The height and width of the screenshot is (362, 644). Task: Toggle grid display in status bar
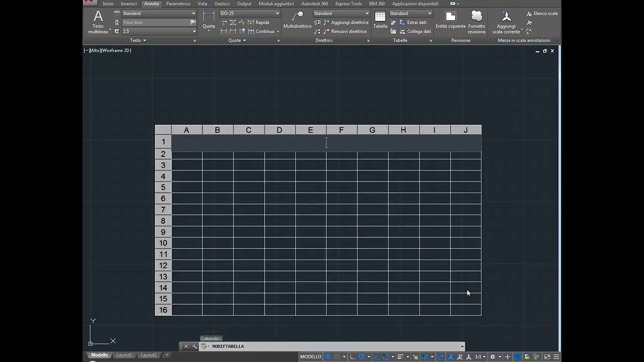coord(328,357)
